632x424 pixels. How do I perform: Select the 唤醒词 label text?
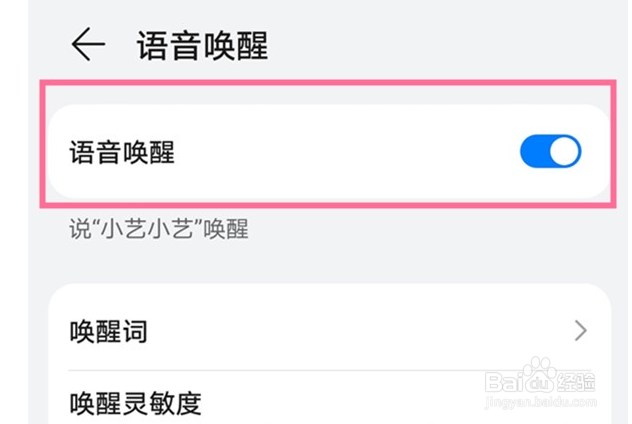tap(109, 332)
